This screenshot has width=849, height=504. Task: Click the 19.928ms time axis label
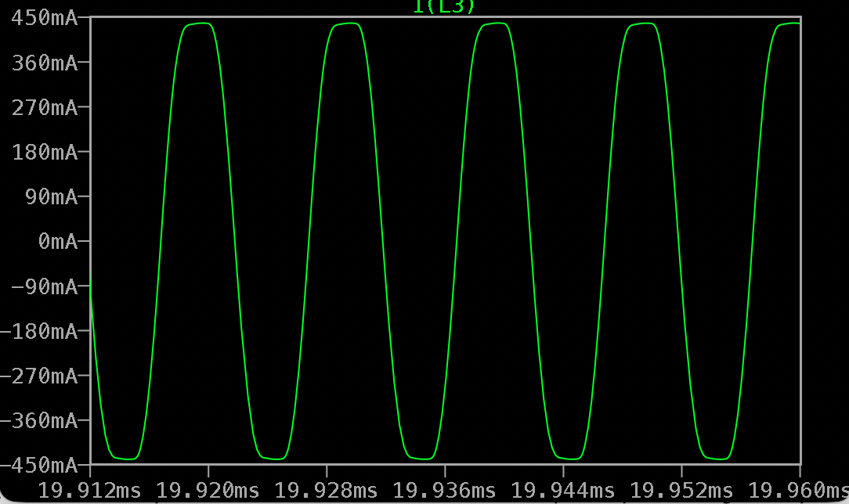point(326,491)
